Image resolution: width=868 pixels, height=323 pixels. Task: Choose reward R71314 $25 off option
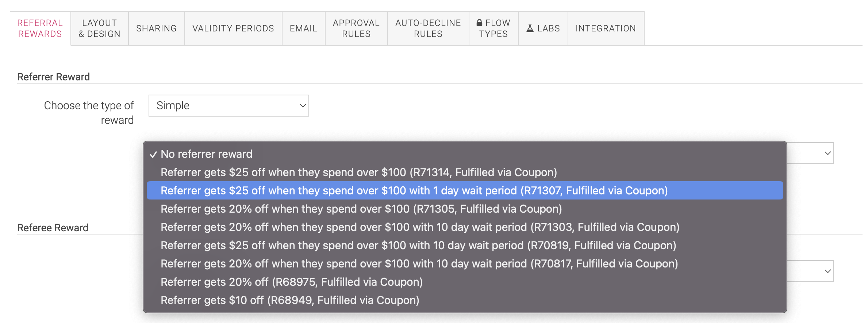click(465, 172)
